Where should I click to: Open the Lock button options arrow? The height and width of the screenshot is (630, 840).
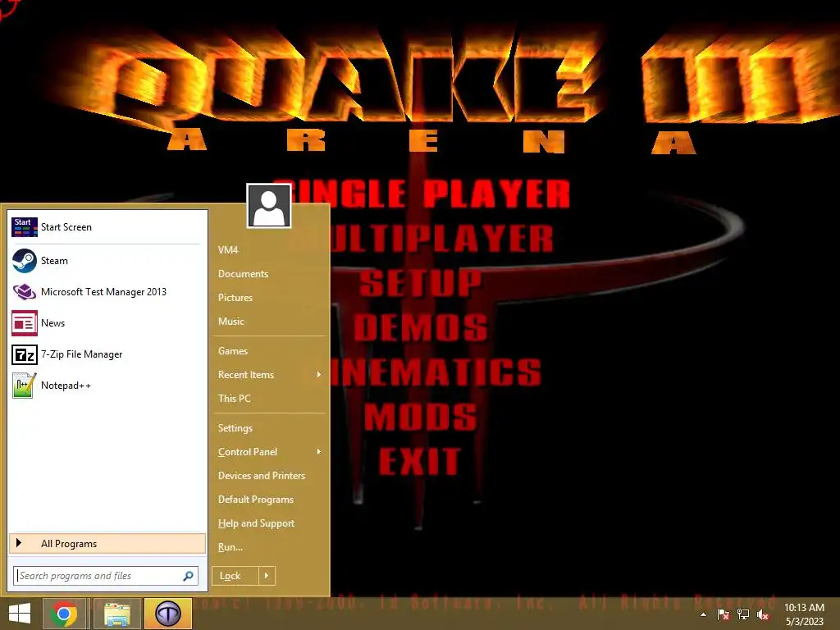(x=267, y=576)
